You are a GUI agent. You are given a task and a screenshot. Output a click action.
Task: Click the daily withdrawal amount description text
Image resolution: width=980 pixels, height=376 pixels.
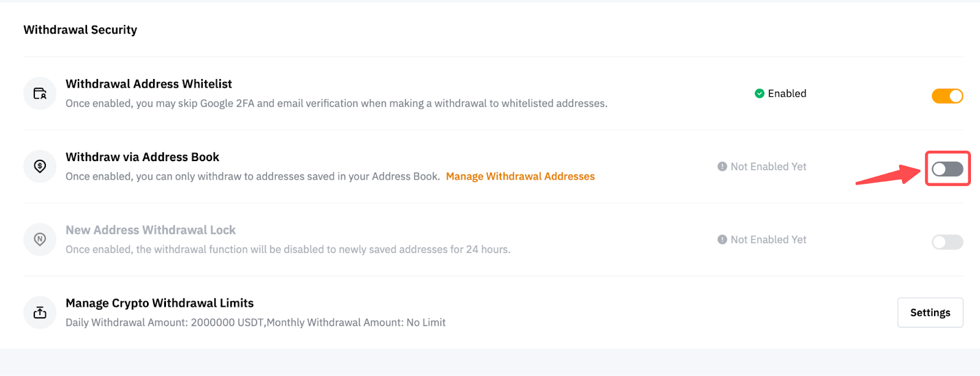pos(255,323)
